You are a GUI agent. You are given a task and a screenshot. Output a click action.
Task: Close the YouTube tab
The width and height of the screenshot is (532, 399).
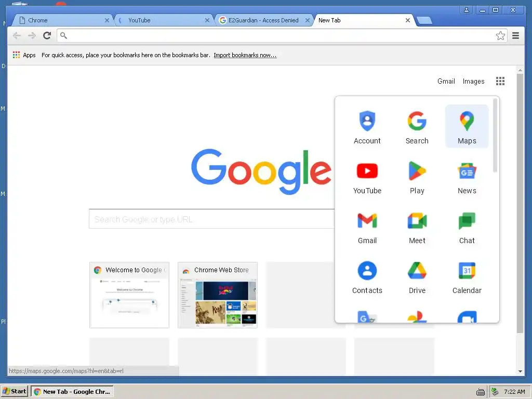[x=207, y=20]
